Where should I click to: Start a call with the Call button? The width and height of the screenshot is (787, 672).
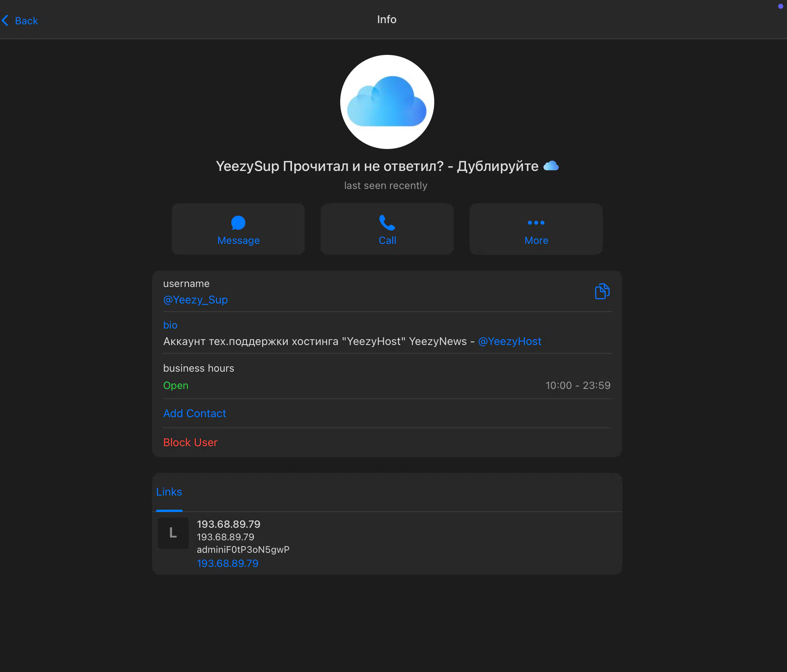coord(387,229)
